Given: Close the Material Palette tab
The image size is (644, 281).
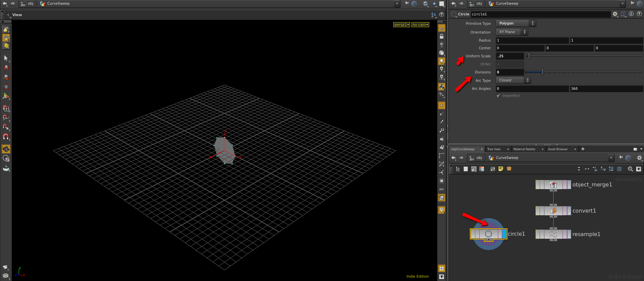Looking at the screenshot, I should 542,149.
